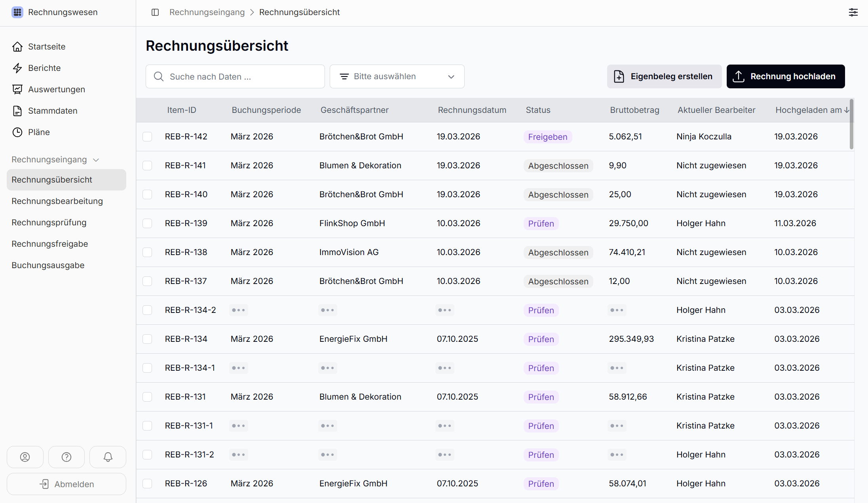Click the table's vertical scrollbar thumb
868x503 pixels.
[x=851, y=125]
